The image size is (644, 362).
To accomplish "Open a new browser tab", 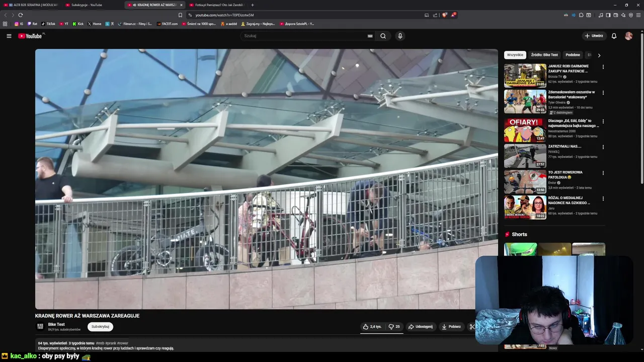I will 253,5.
